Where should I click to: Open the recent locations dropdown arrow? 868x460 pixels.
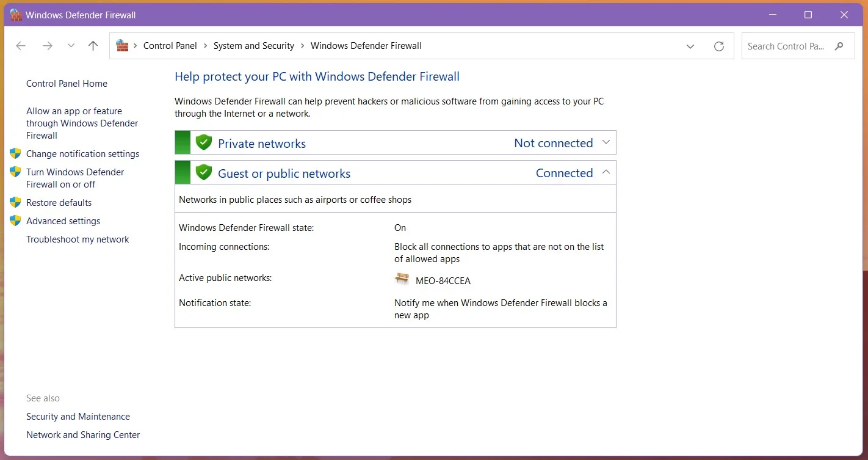pyautogui.click(x=71, y=46)
